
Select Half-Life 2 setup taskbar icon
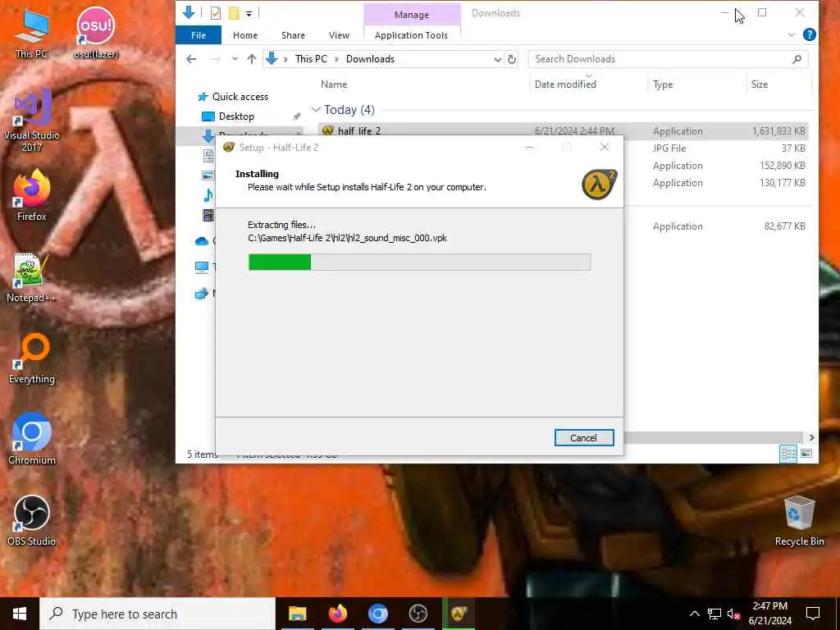click(x=459, y=614)
